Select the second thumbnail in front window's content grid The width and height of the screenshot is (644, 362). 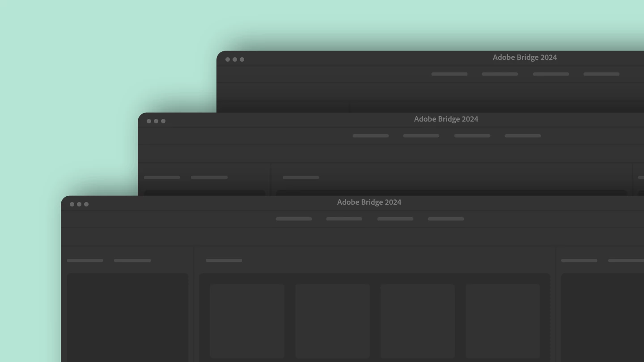(x=333, y=321)
